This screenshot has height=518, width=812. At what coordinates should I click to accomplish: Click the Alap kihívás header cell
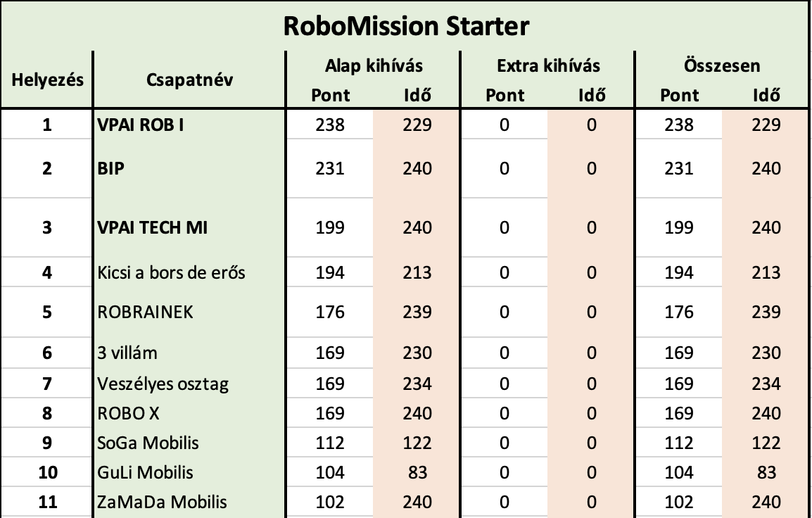pyautogui.click(x=374, y=65)
